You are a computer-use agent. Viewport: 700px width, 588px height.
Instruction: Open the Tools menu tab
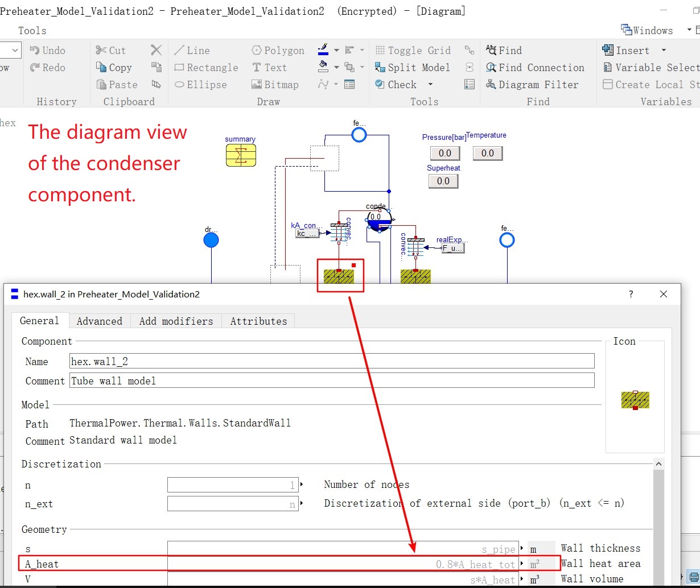click(x=32, y=31)
